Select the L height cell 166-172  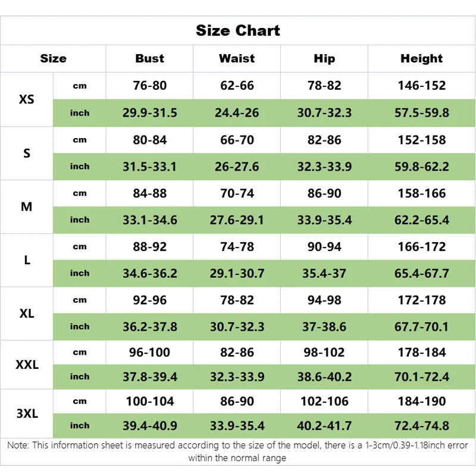click(x=421, y=247)
